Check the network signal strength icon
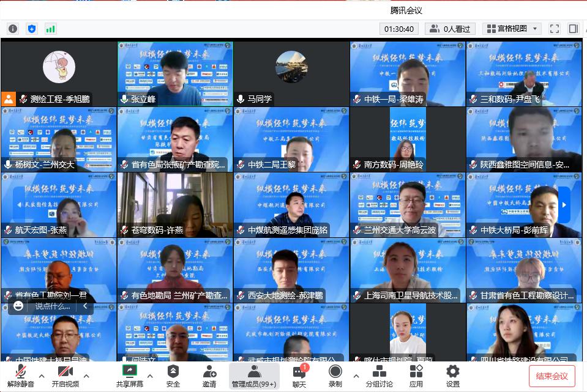The image size is (587, 392). coord(50,29)
